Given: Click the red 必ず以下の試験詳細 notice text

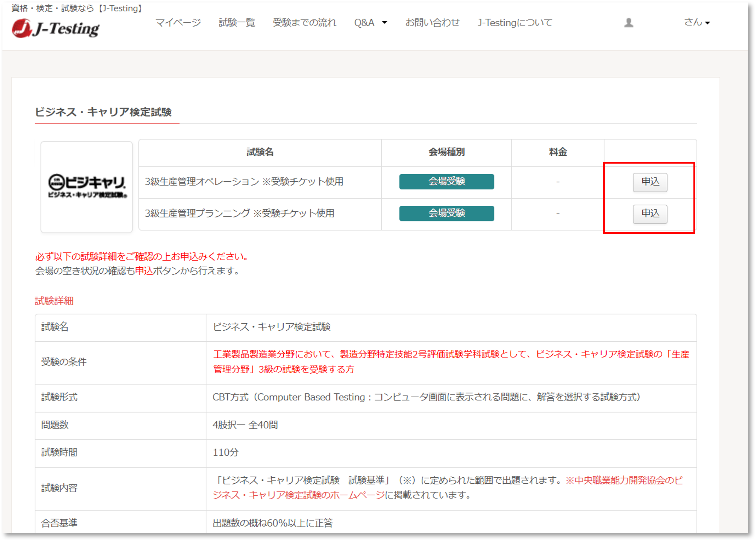Looking at the screenshot, I should [x=142, y=256].
